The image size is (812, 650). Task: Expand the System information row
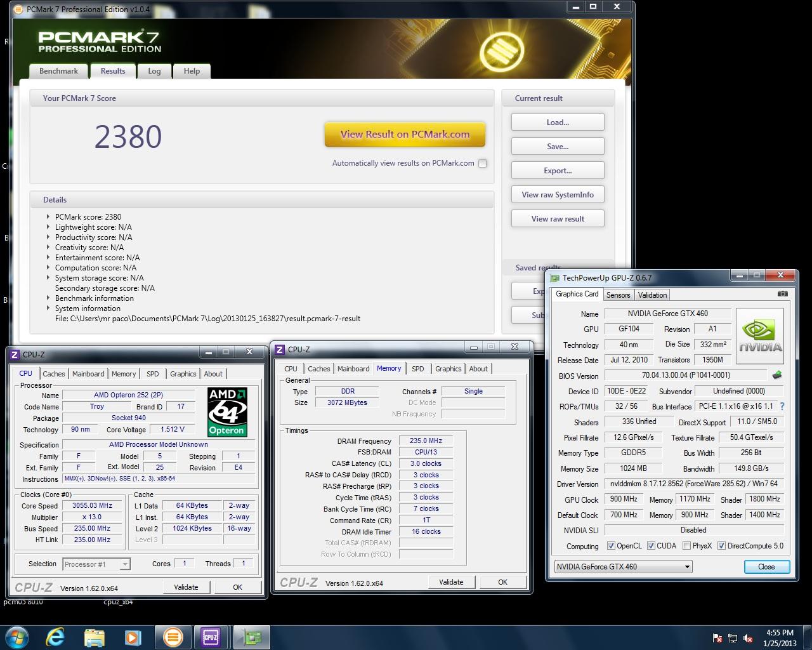point(48,308)
